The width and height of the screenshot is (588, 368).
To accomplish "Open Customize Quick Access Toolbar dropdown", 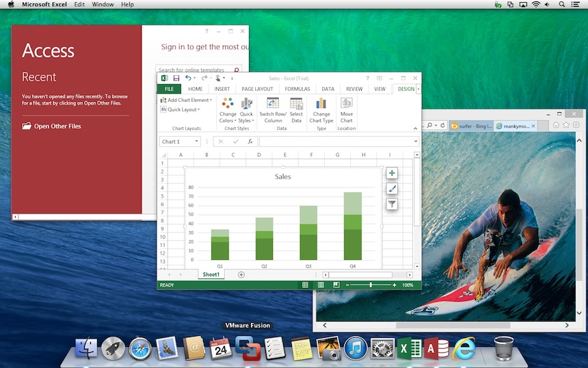I will [x=232, y=79].
